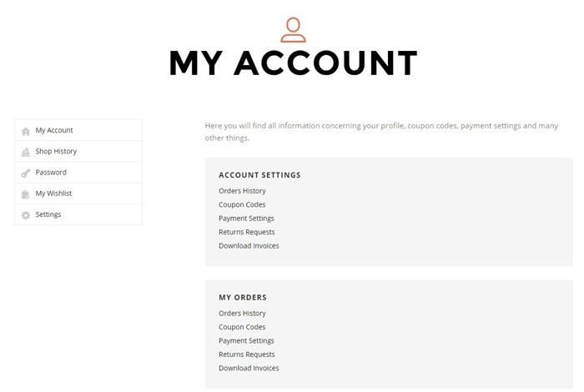Click the user profile icon above the title

point(293,30)
